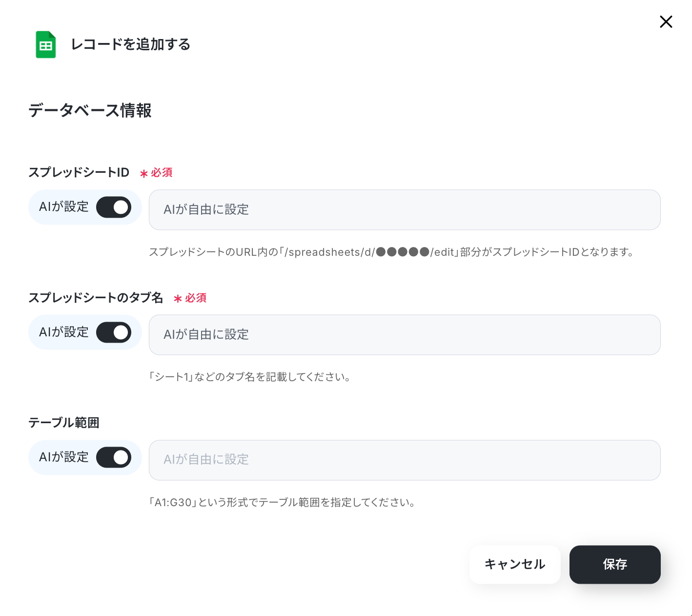The width and height of the screenshot is (692, 616).
Task: Click the 「シート1」 tab name hint text
Action: click(x=250, y=377)
